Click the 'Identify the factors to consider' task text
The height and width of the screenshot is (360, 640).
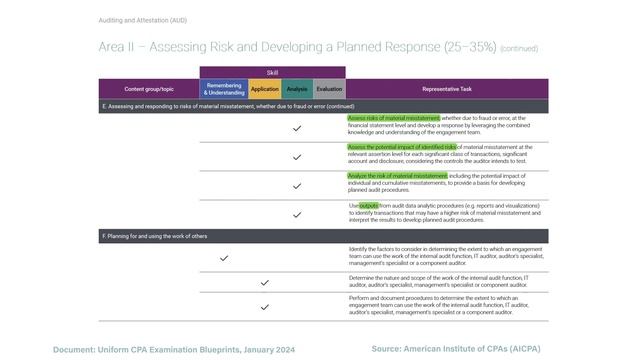pos(446,256)
